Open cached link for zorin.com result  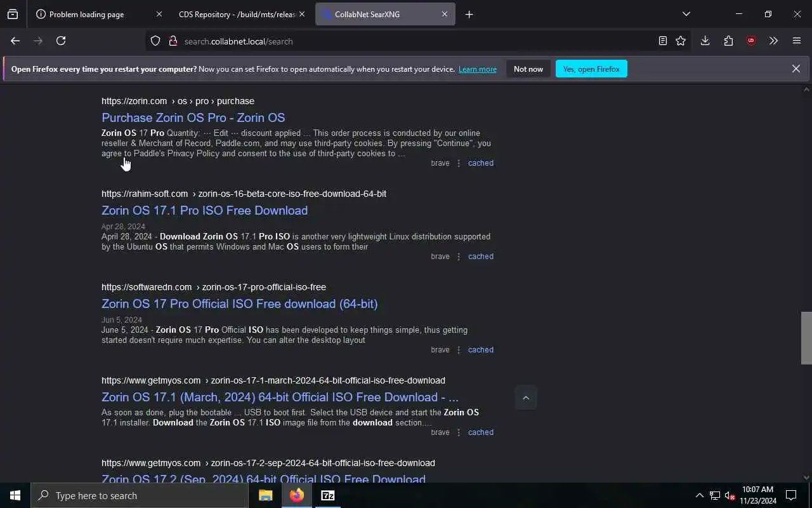pyautogui.click(x=481, y=163)
